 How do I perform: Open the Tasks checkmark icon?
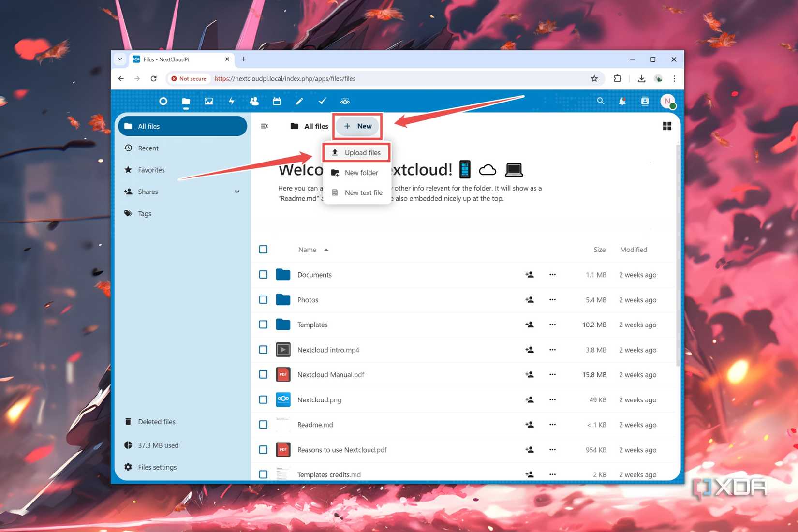point(322,101)
